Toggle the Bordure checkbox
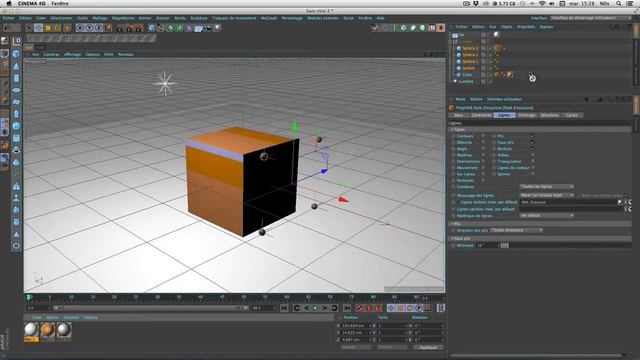 click(x=533, y=149)
